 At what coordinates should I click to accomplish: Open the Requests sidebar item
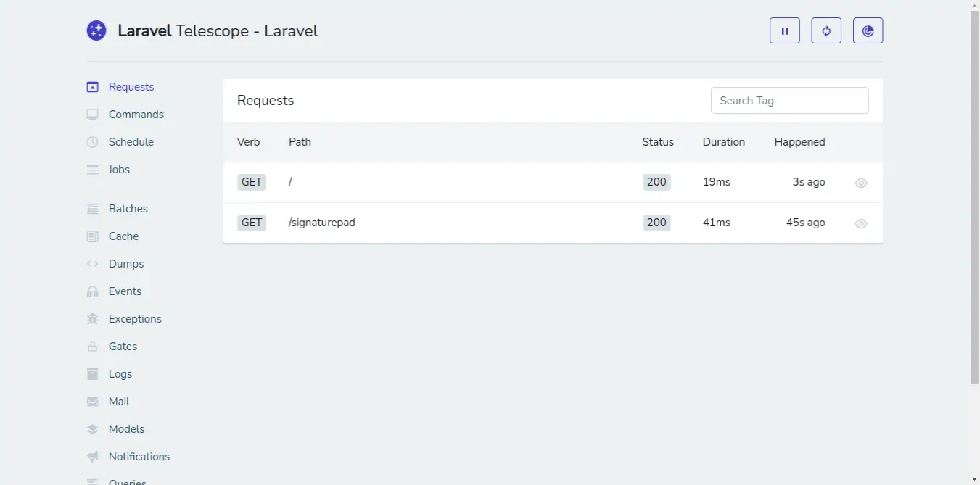click(131, 87)
